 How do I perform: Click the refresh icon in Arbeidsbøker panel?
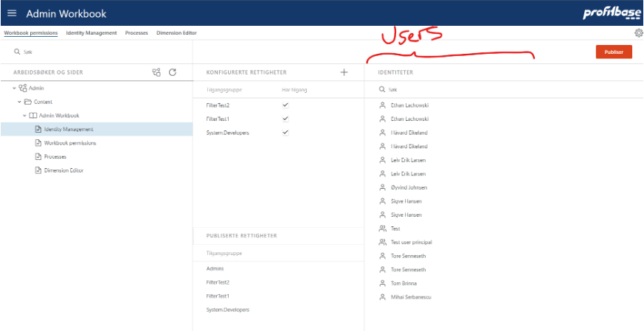coord(173,72)
